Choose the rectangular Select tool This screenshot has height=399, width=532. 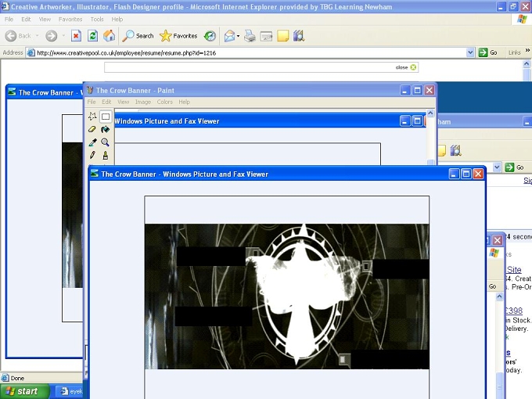click(105, 117)
